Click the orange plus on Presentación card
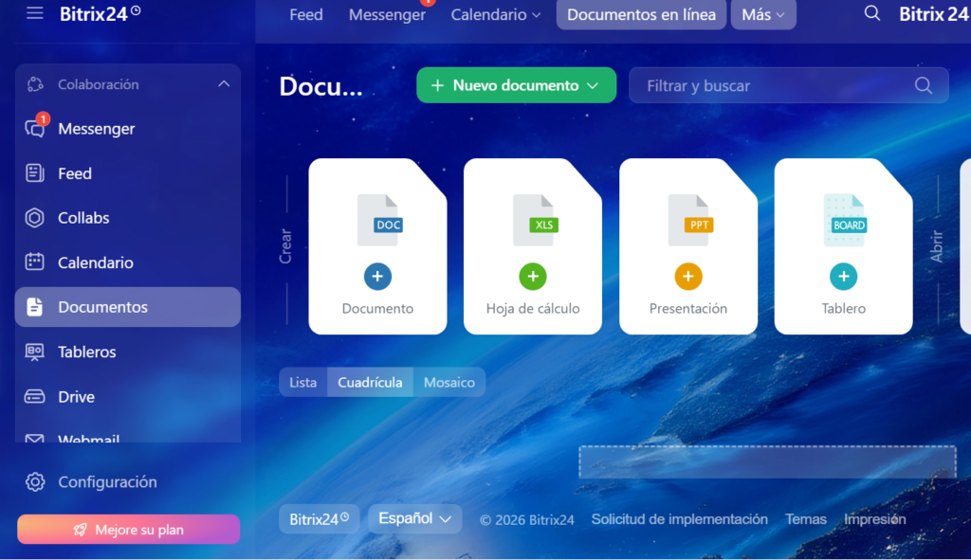Viewport: 971px width, 560px height. pyautogui.click(x=688, y=277)
